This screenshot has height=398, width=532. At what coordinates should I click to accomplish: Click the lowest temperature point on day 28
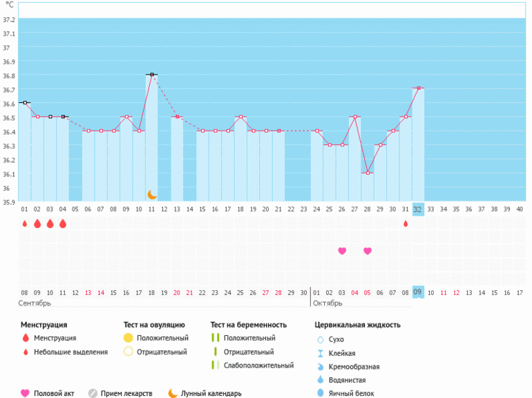click(x=368, y=173)
